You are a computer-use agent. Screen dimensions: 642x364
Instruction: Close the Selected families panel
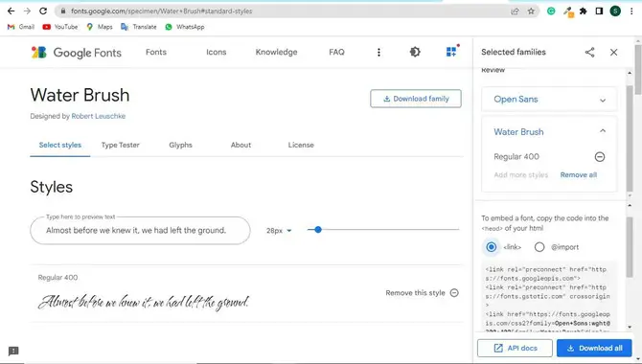[613, 52]
